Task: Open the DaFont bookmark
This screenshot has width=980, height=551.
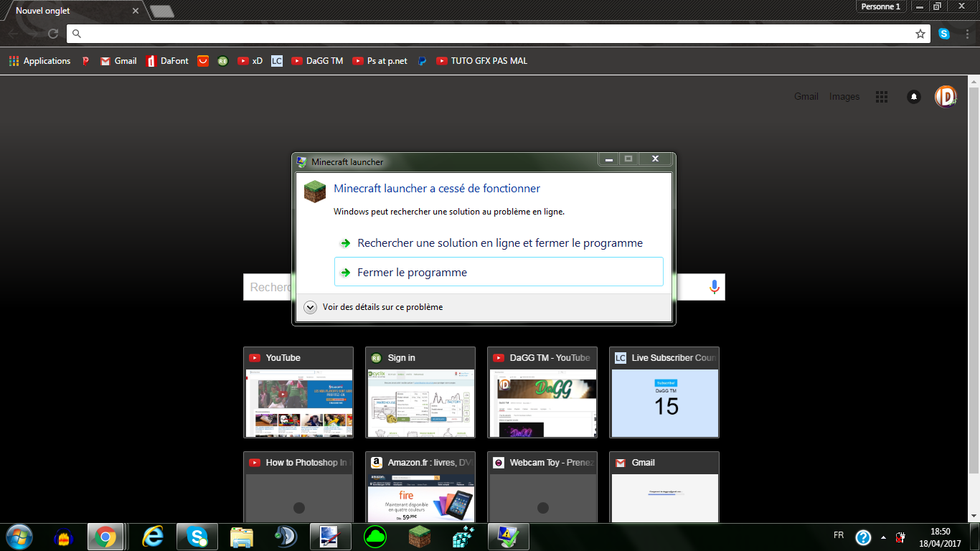Action: pos(167,61)
